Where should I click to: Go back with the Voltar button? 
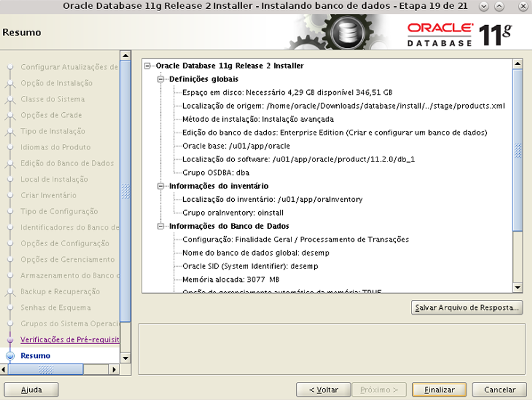(x=323, y=390)
